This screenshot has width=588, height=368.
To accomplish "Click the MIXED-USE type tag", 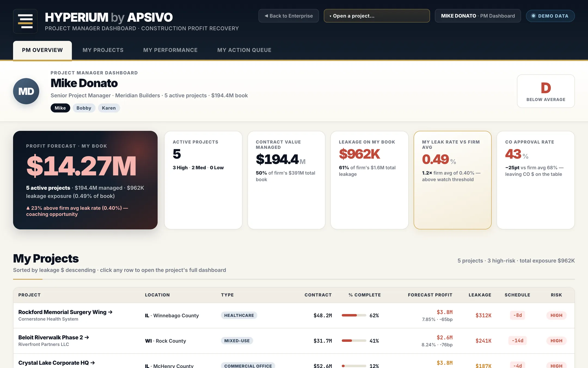I will 237,341.
